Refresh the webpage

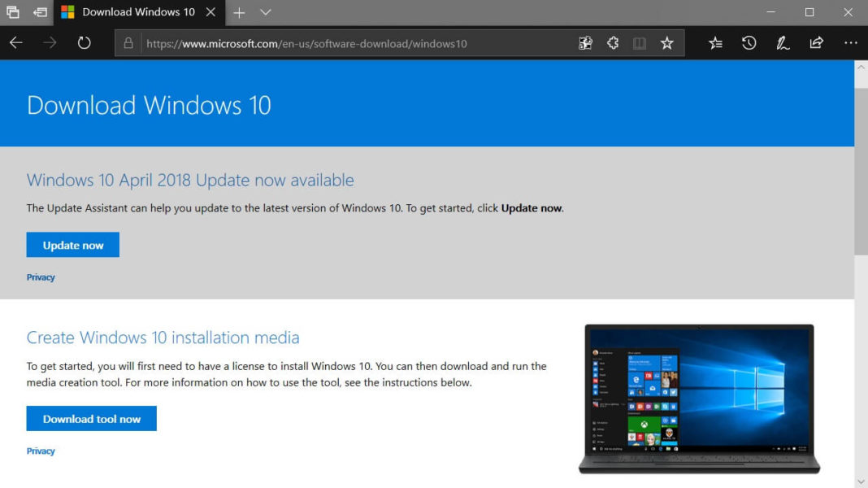84,42
